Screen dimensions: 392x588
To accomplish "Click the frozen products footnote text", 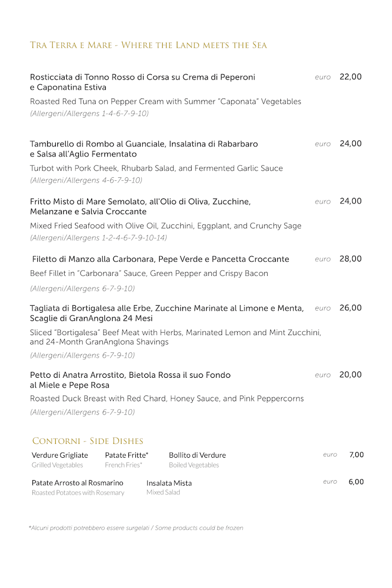I will tap(136, 528).
